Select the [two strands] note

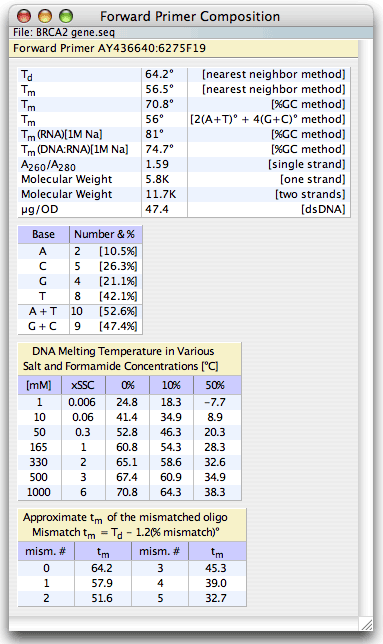310,194
